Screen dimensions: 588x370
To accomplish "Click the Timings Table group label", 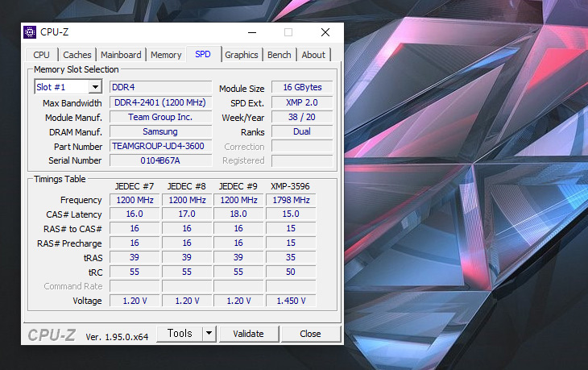I will (60, 179).
